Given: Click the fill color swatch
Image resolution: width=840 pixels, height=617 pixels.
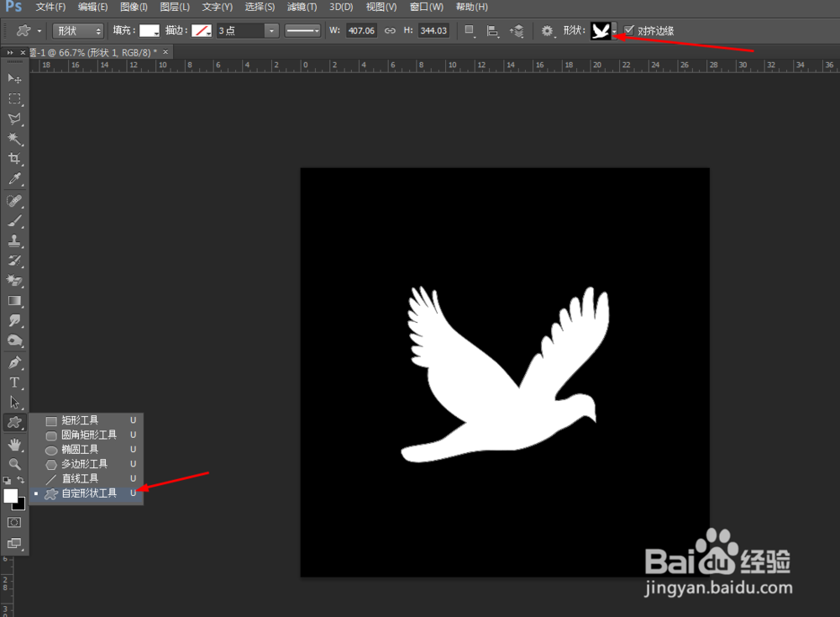Looking at the screenshot, I should (150, 30).
